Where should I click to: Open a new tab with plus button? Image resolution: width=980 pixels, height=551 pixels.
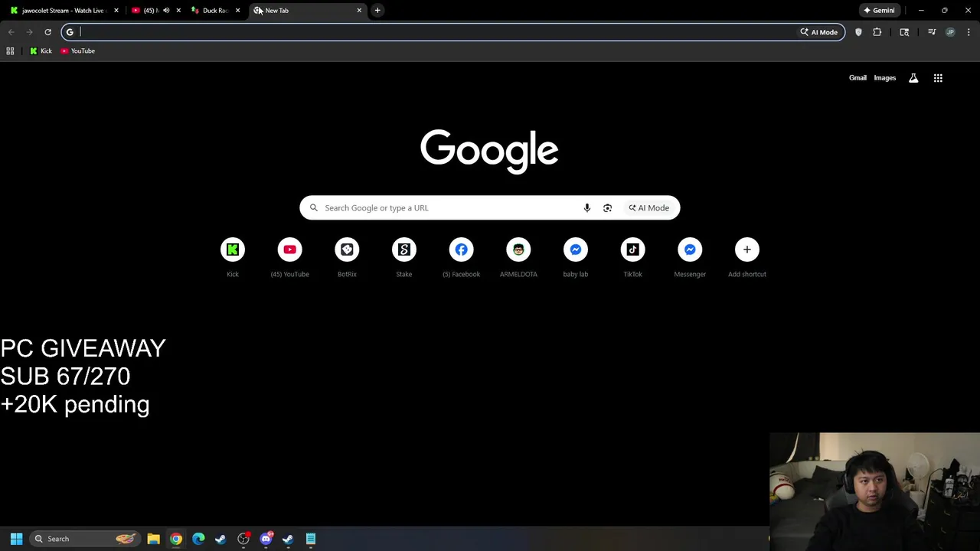point(377,11)
